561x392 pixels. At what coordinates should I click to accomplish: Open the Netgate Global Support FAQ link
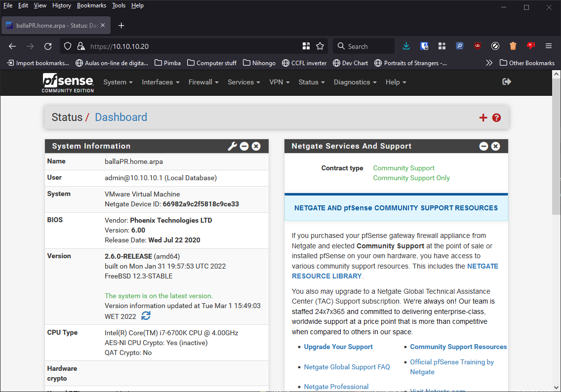point(347,367)
